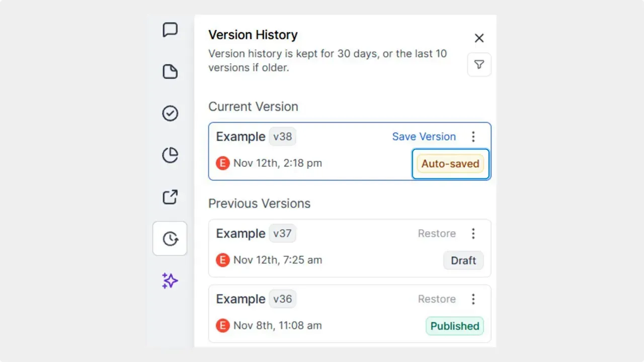Open the options menu for version v36
The image size is (644, 362).
coord(473,299)
